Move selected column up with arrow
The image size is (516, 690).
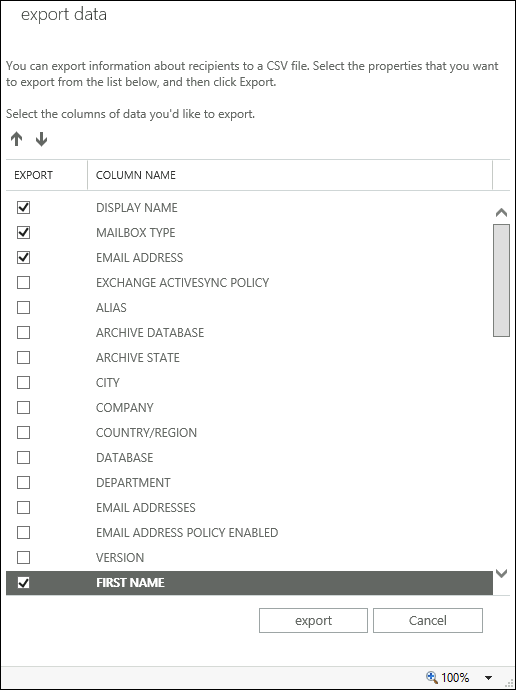pyautogui.click(x=17, y=139)
